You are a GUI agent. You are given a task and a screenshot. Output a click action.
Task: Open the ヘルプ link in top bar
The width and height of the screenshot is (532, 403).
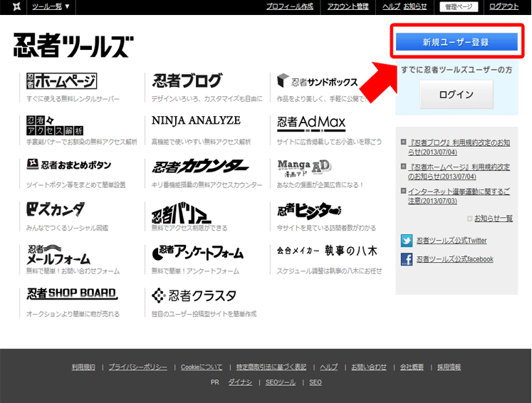[x=392, y=6]
